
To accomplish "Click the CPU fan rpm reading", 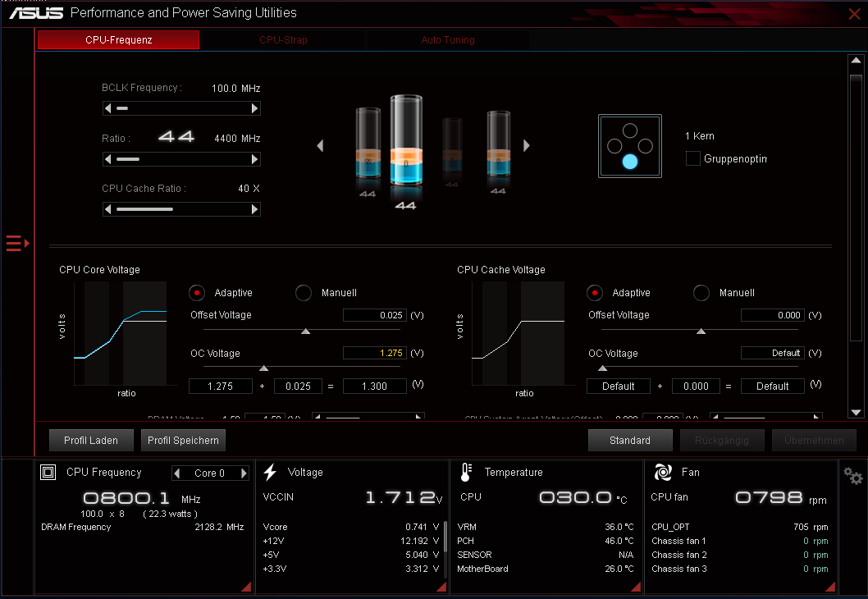I will click(780, 498).
